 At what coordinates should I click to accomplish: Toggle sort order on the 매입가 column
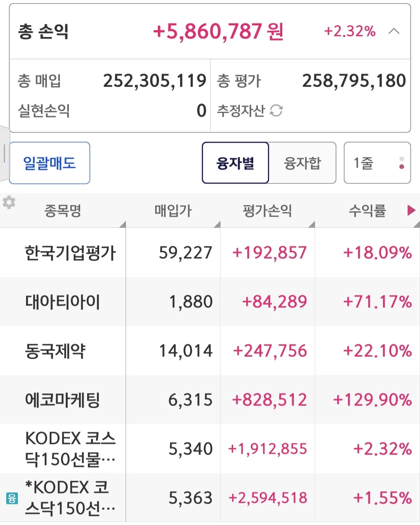point(218,225)
